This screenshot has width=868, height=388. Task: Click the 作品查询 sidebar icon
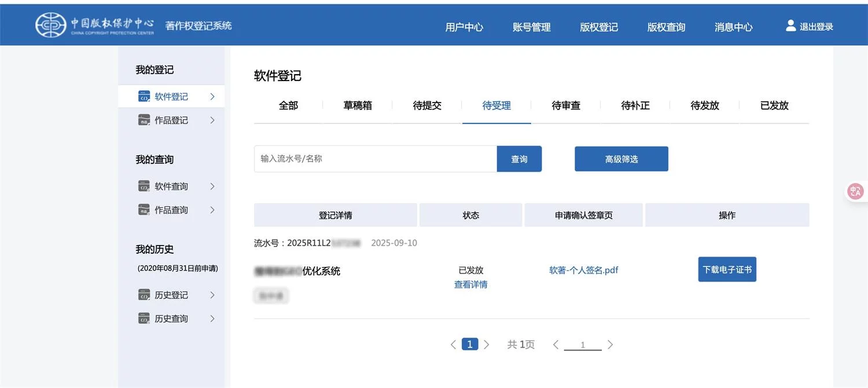(x=143, y=210)
